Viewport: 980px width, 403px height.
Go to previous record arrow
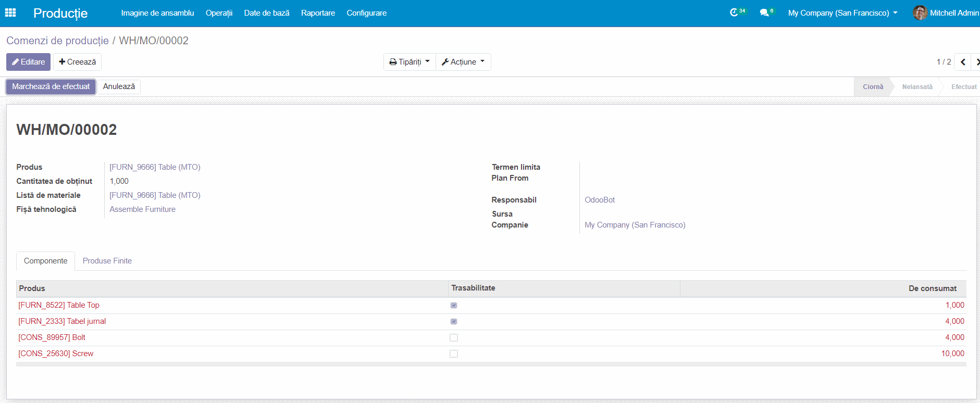963,62
